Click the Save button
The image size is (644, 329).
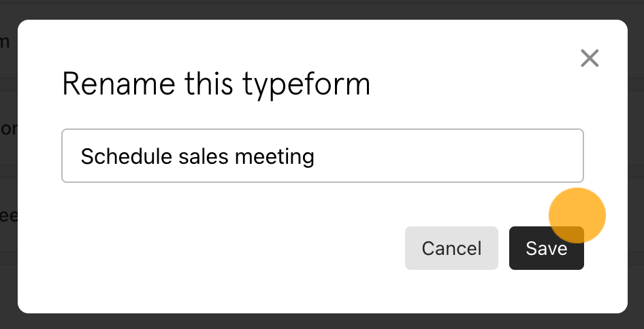point(546,249)
